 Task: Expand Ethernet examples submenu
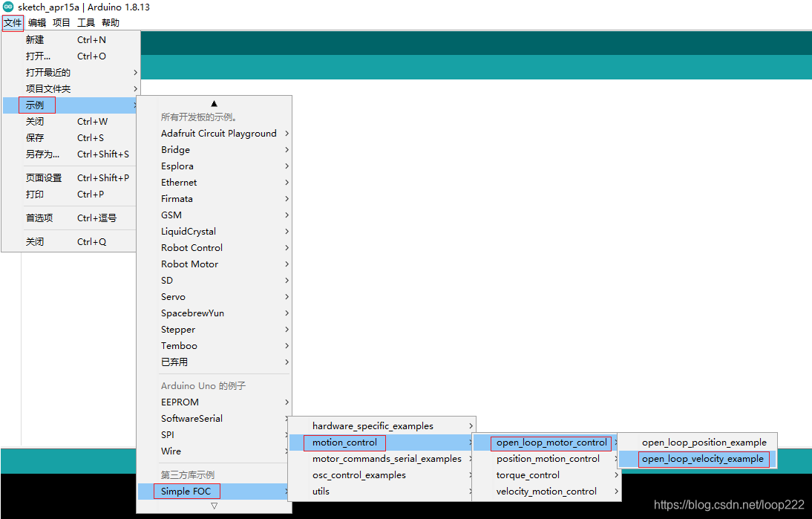(x=214, y=183)
